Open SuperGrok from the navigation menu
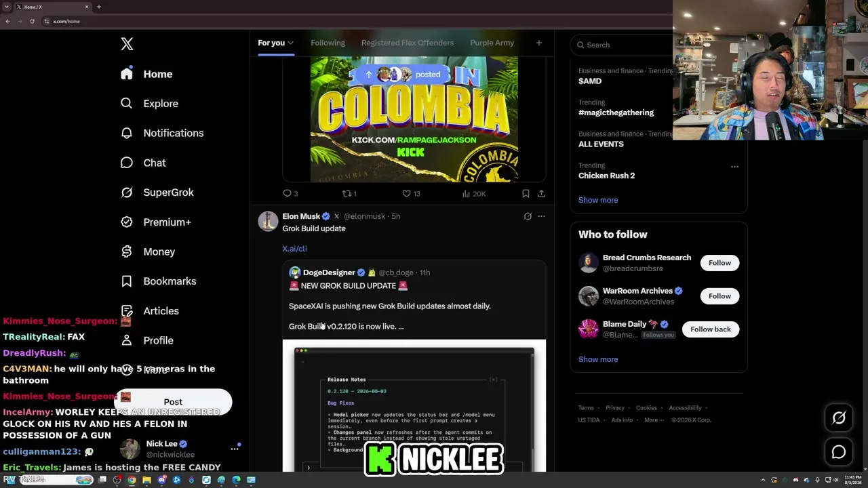This screenshot has width=868, height=488. (157, 192)
